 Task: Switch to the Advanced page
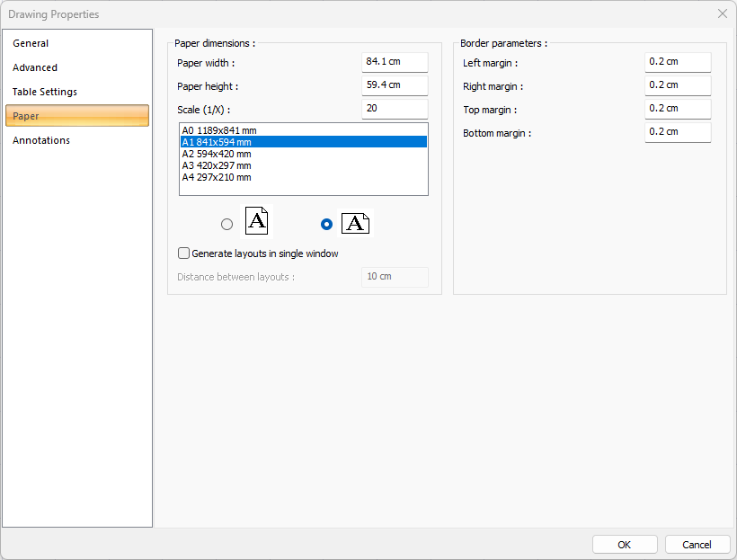[x=35, y=67]
